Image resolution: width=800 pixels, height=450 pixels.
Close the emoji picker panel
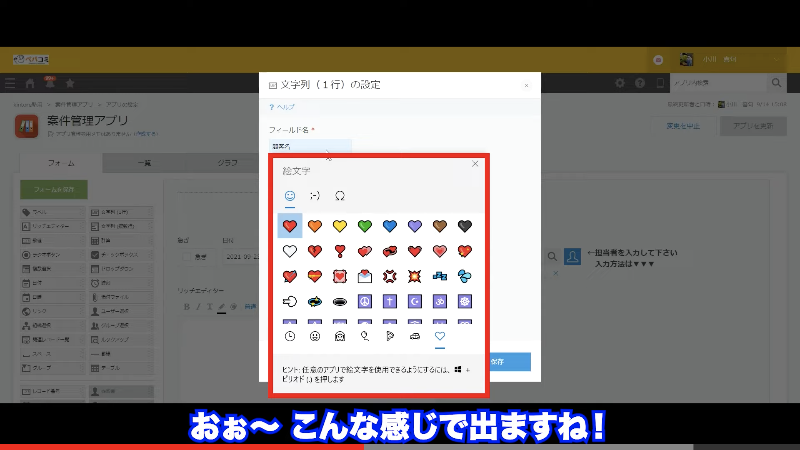pyautogui.click(x=475, y=164)
